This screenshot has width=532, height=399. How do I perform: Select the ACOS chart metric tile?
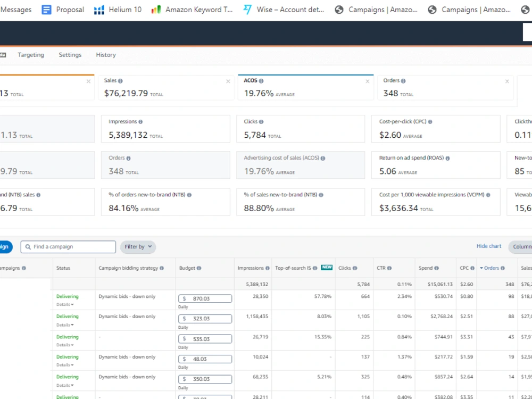[x=305, y=87]
